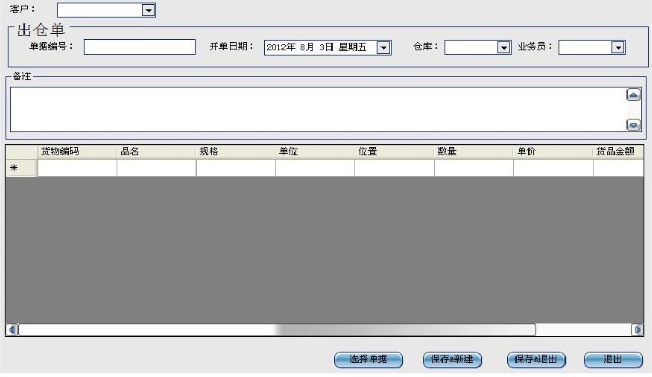
Task: Open the 客户 dropdown arrow
Action: [148, 10]
